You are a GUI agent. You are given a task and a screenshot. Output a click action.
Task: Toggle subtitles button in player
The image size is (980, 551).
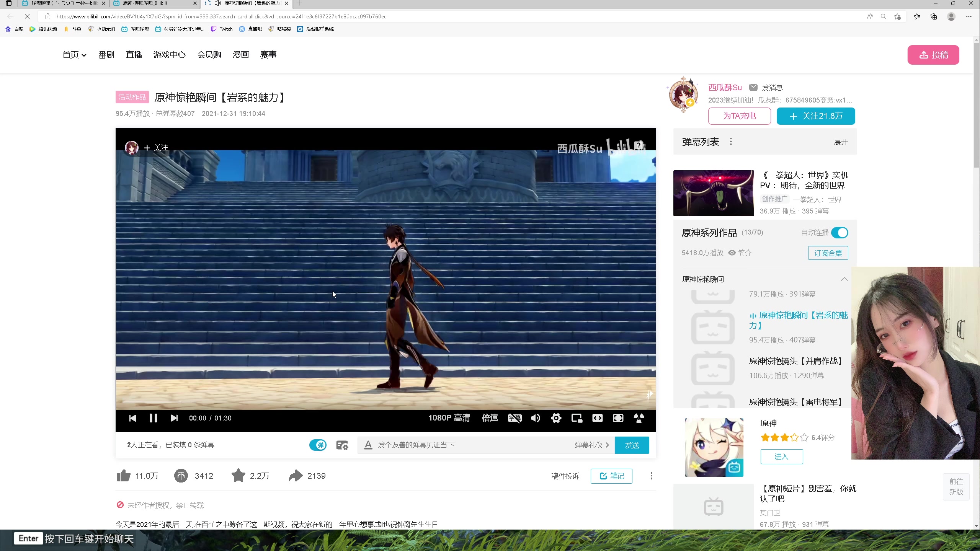[x=514, y=418]
